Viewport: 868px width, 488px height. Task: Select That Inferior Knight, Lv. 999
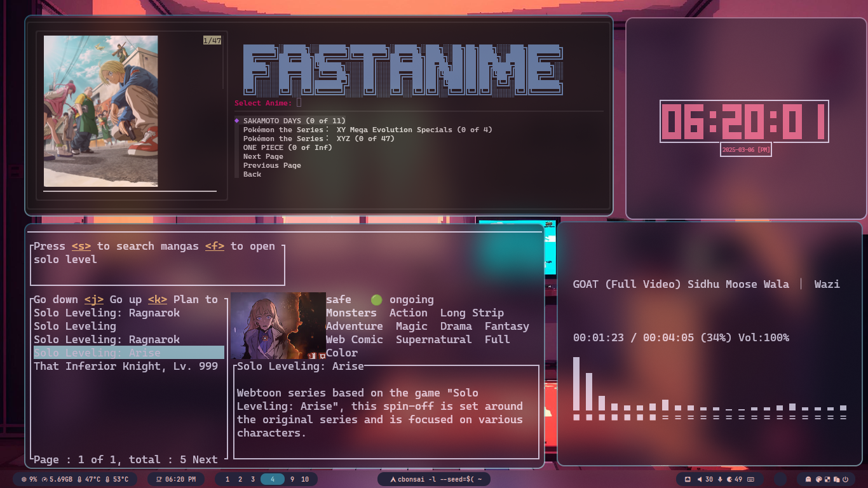tap(126, 366)
